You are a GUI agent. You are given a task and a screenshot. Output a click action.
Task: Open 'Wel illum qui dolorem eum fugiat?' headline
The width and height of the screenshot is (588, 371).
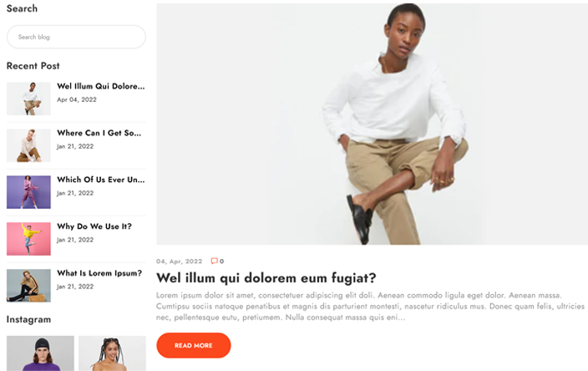[x=266, y=278]
